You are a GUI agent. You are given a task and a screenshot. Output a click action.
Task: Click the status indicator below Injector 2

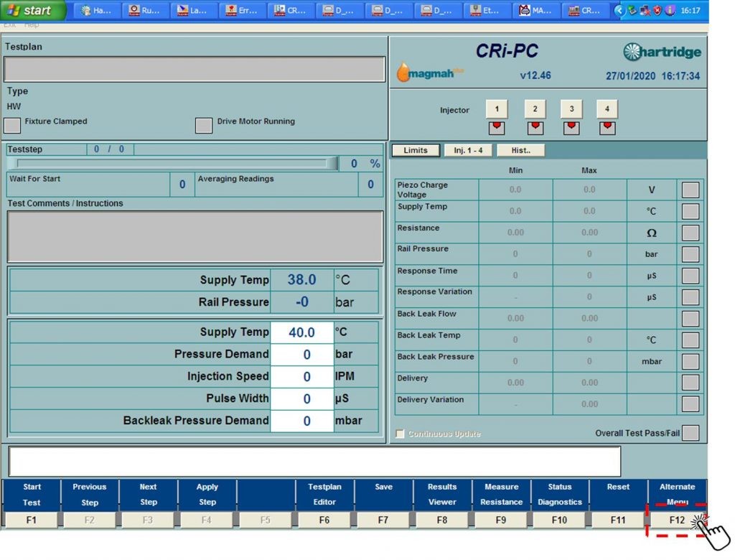tap(535, 128)
